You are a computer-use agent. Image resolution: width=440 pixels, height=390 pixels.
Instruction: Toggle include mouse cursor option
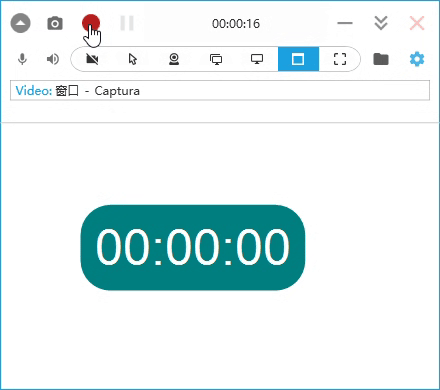[133, 59]
